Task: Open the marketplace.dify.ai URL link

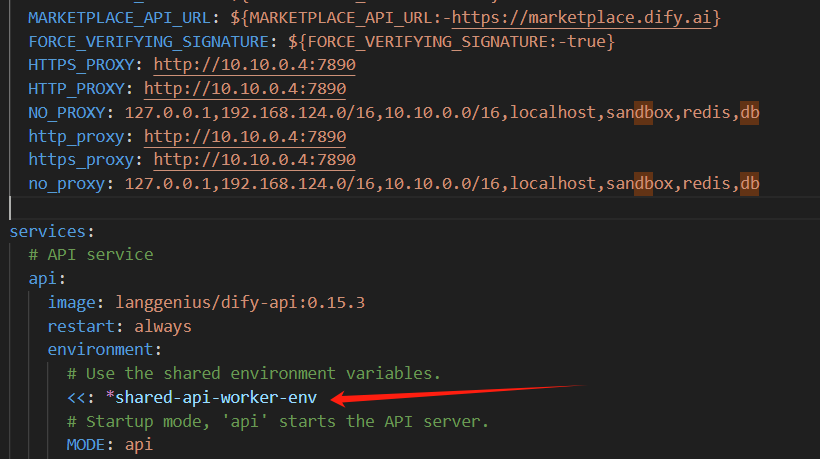Action: click(x=586, y=19)
